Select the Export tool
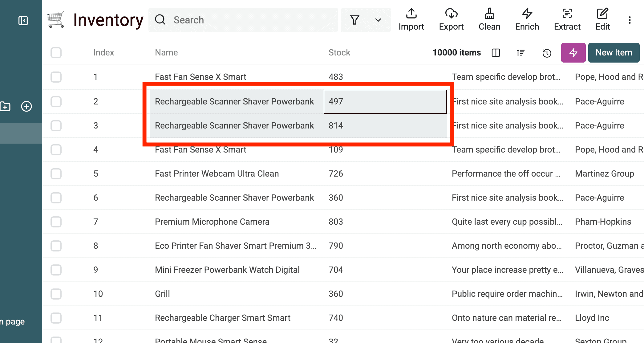 click(451, 19)
